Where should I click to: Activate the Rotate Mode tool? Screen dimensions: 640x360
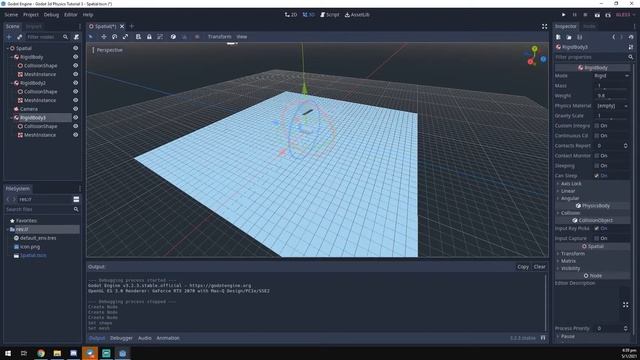point(114,37)
